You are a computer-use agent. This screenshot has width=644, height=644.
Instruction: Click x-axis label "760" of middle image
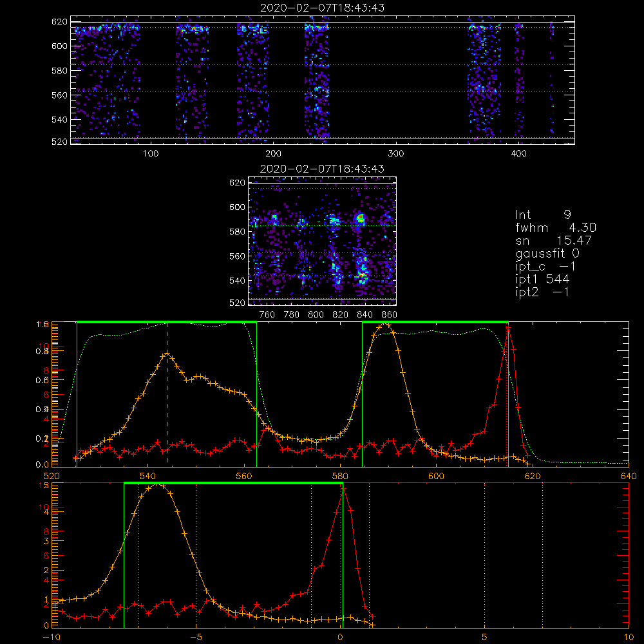pyautogui.click(x=267, y=315)
